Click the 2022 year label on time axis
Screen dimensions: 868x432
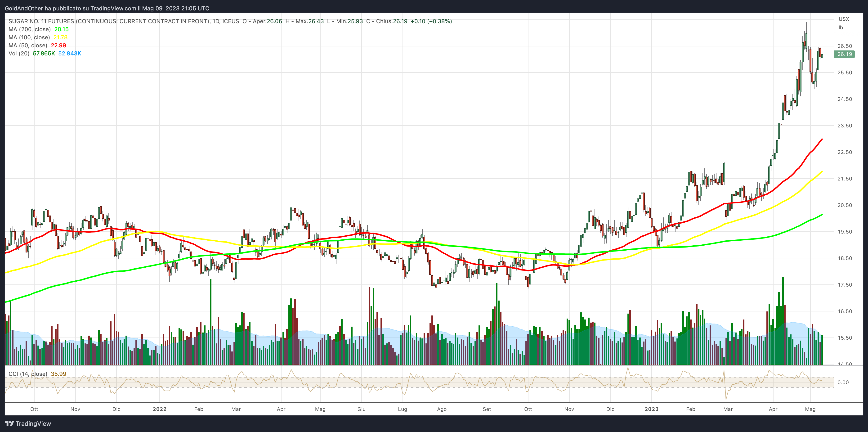tap(159, 409)
